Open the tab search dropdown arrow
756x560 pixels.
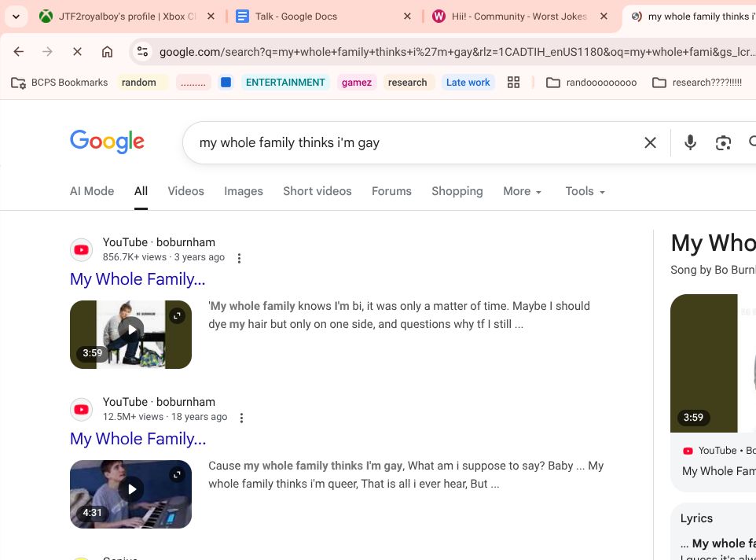pos(16,17)
